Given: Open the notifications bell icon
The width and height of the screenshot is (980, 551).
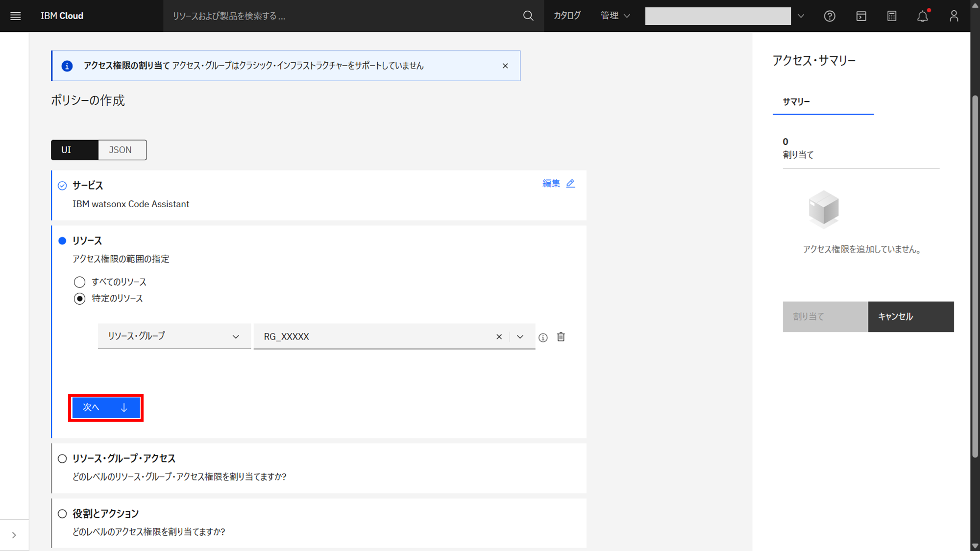Looking at the screenshot, I should tap(922, 16).
